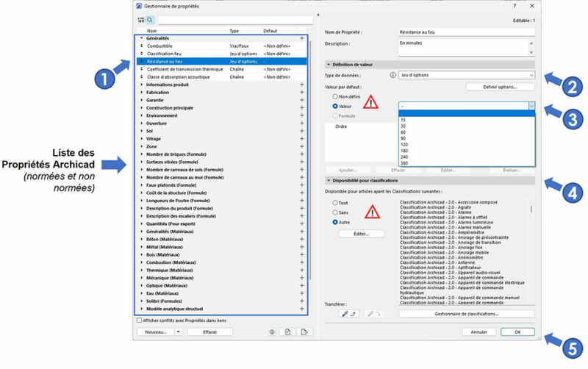Collapse the left panel with the arrow

(318, 15)
